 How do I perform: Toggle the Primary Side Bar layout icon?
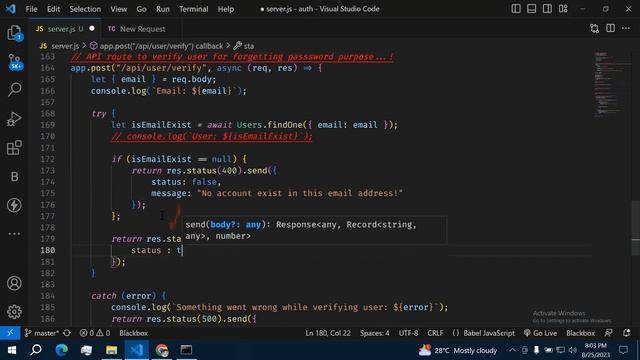tap(516, 9)
